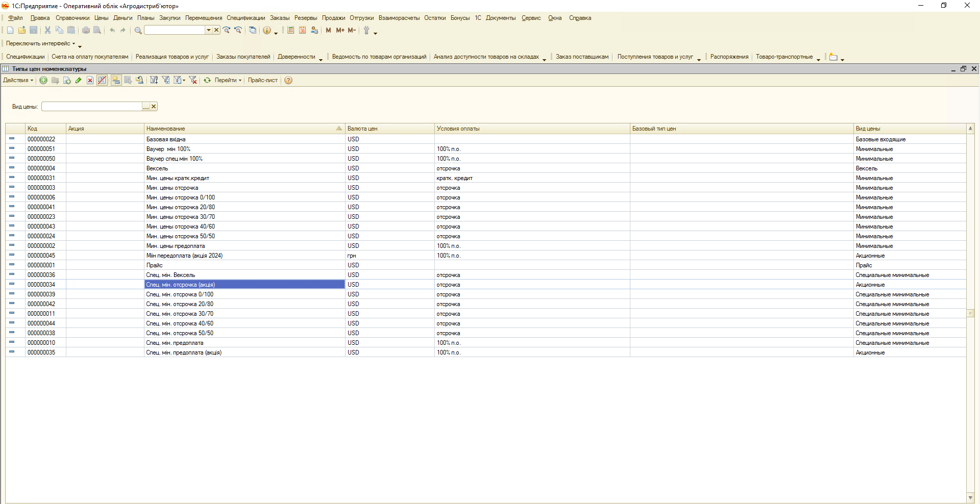This screenshot has height=504, width=980.
Task: Toggle the crossed-out list display button
Action: 102,81
